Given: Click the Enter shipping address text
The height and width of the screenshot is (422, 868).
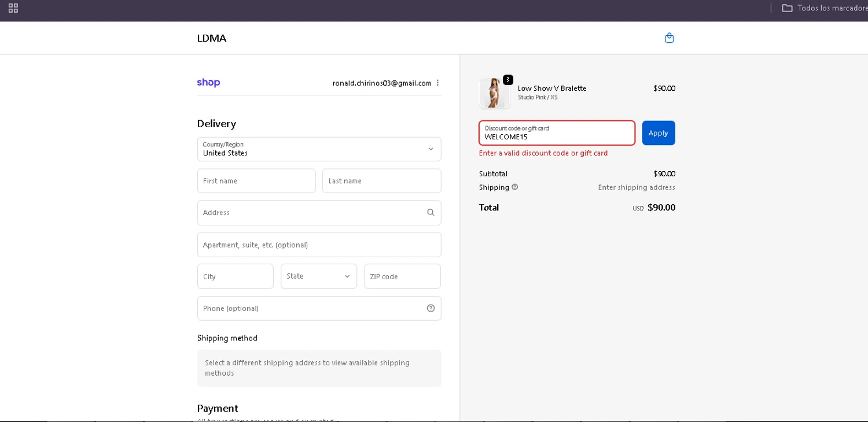Looking at the screenshot, I should pos(637,187).
